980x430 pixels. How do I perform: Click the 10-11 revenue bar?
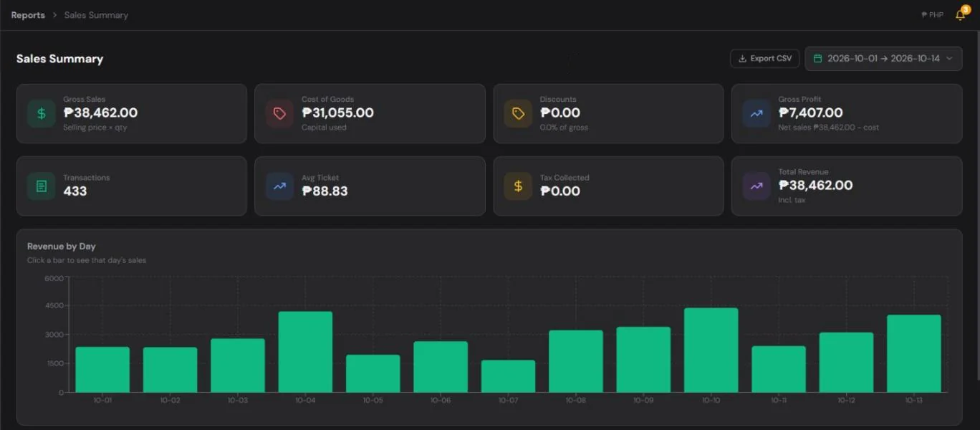point(779,369)
